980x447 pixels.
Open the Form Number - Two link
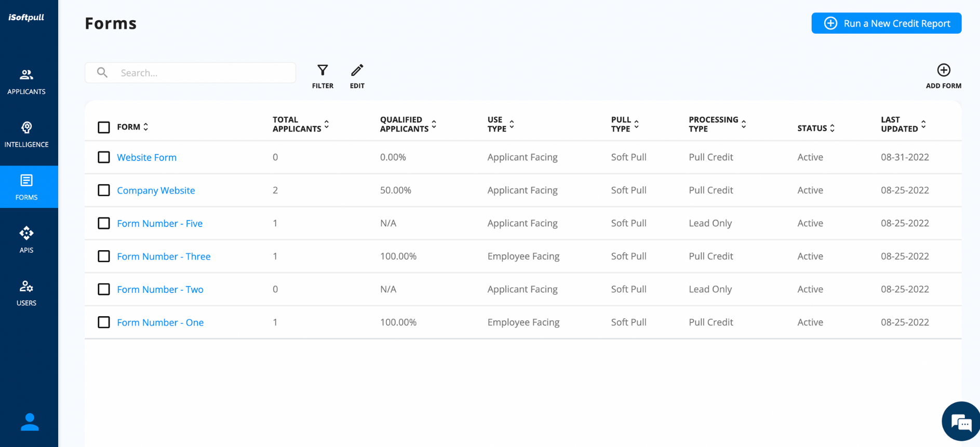tap(160, 289)
